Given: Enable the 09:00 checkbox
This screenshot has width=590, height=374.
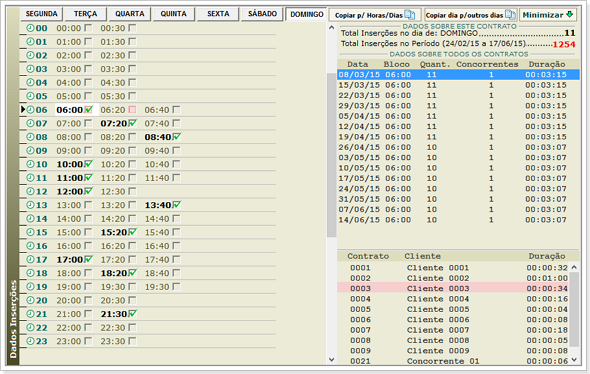Looking at the screenshot, I should click(x=88, y=151).
